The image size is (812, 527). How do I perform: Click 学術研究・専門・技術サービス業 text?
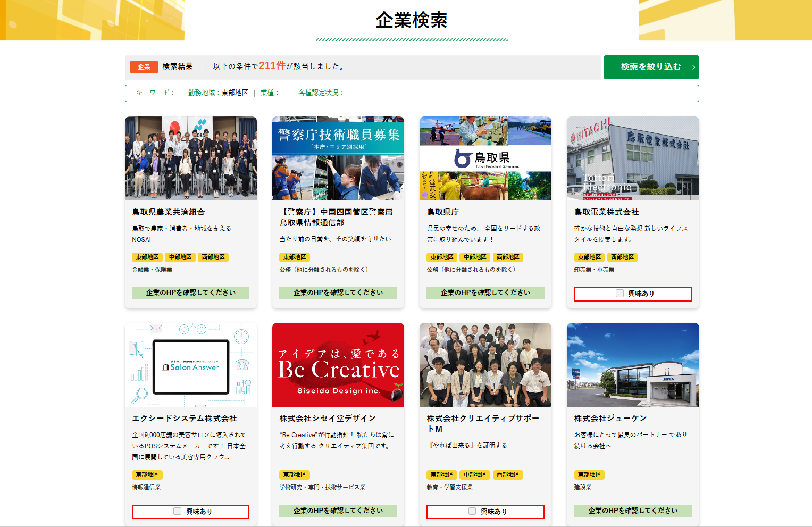click(x=322, y=488)
